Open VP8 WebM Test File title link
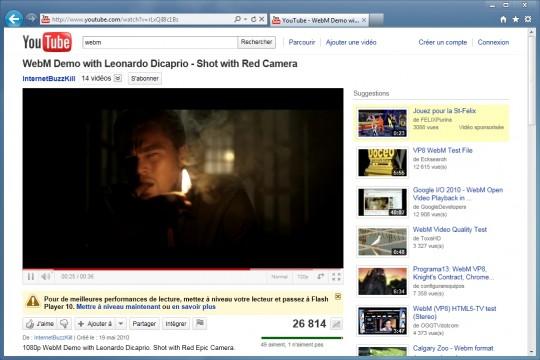The width and height of the screenshot is (540, 360). 443,150
